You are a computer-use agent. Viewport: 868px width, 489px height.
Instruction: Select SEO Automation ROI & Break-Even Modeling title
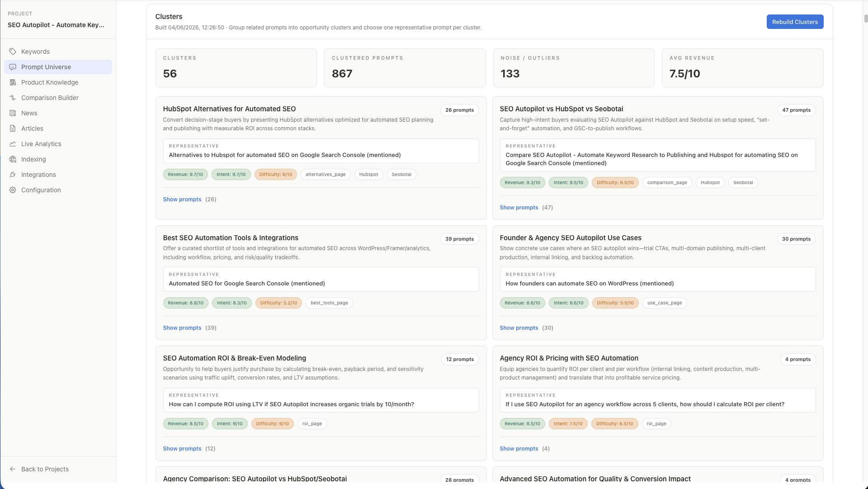click(234, 358)
